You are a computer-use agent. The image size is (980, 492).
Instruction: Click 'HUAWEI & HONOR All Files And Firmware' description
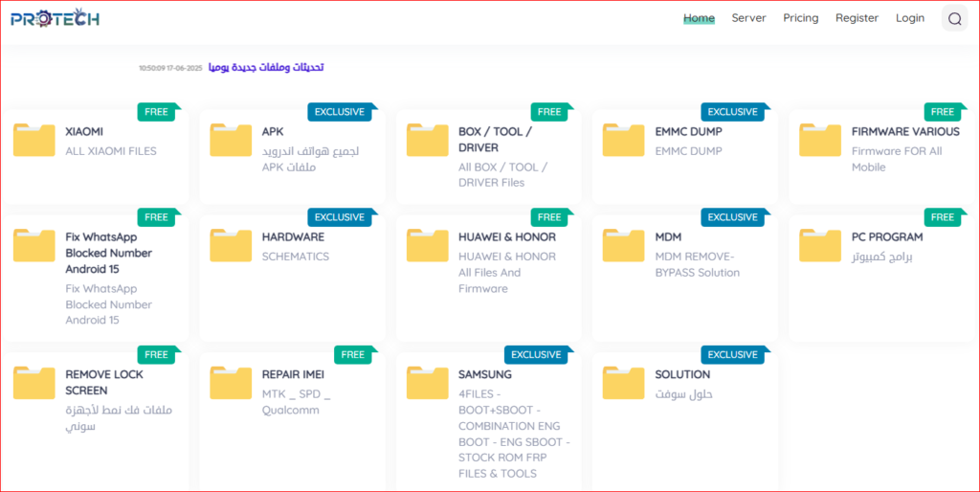[x=507, y=273]
